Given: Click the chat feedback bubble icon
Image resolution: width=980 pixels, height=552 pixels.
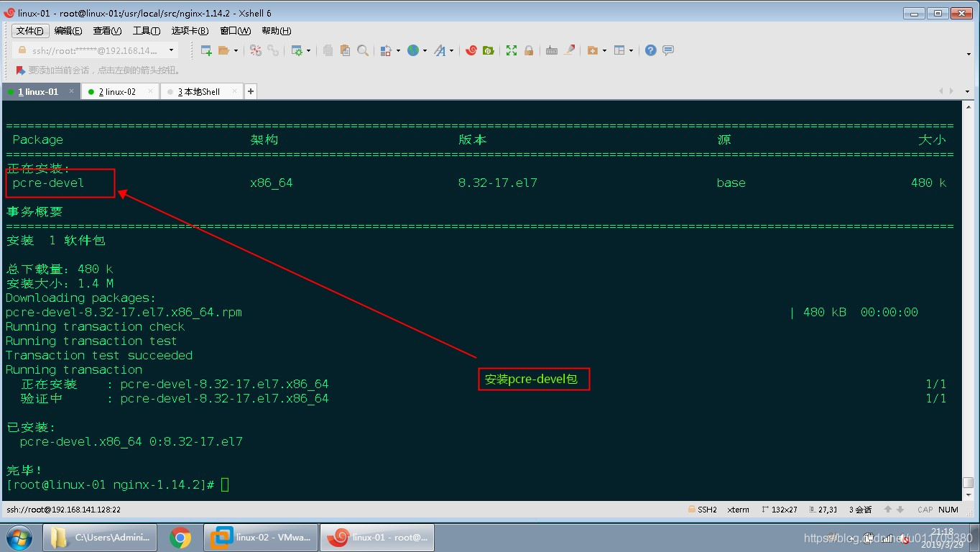Looking at the screenshot, I should [668, 50].
